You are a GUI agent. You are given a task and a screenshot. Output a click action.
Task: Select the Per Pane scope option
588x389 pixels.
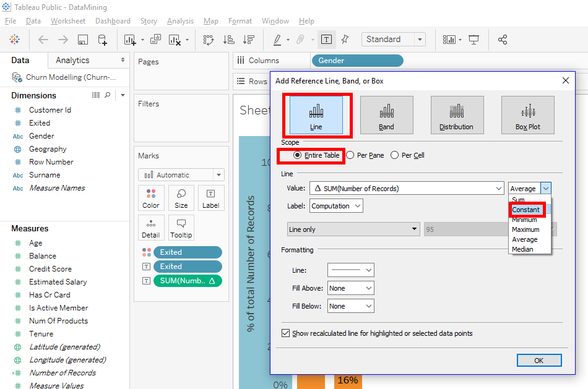tap(350, 155)
